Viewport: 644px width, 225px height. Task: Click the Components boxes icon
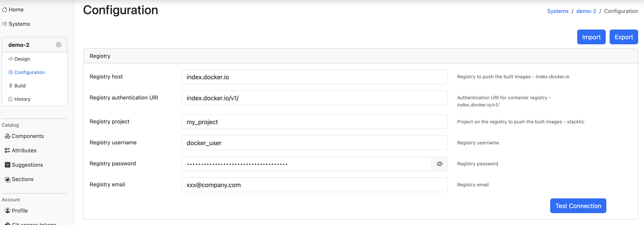[x=8, y=136]
